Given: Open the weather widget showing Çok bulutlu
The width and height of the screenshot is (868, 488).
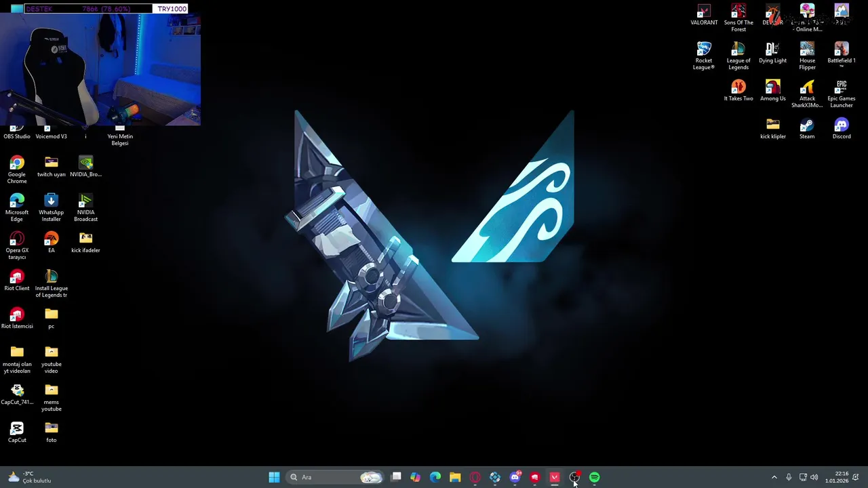Looking at the screenshot, I should (x=30, y=477).
